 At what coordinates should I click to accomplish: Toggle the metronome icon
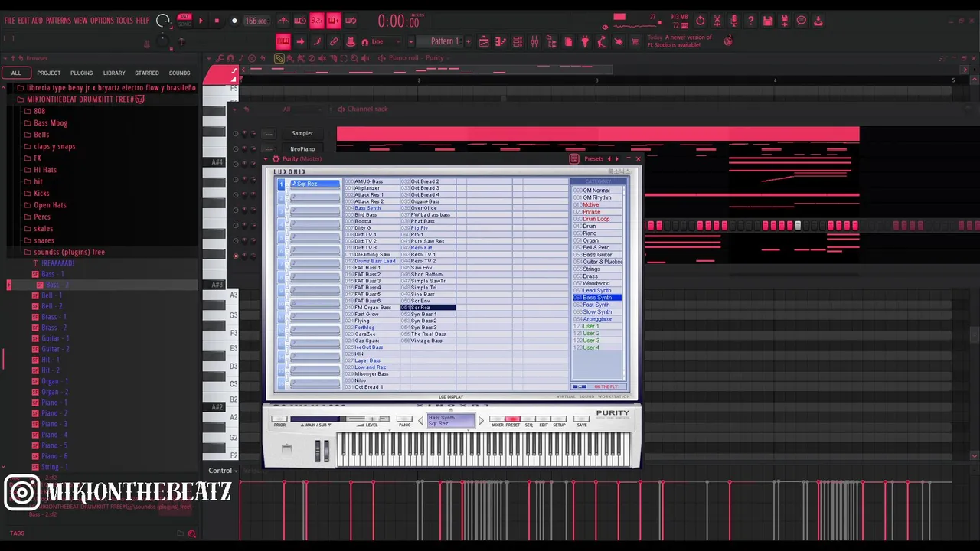[x=283, y=21]
